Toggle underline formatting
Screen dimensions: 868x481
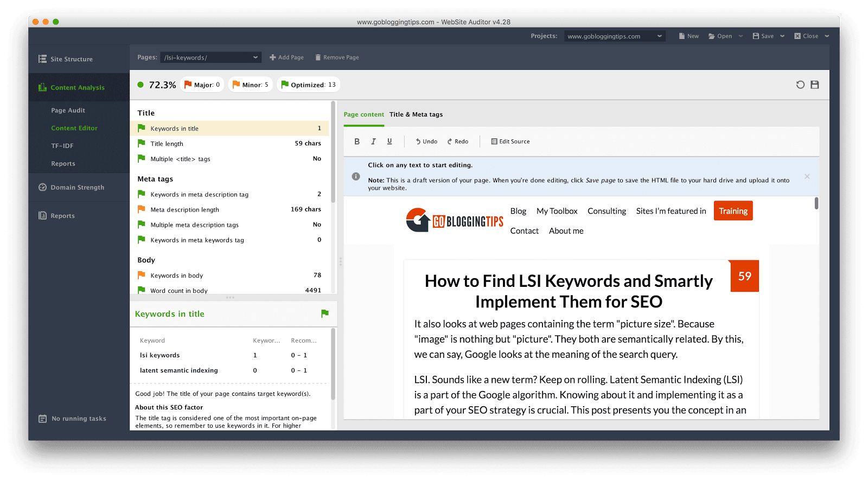coord(390,142)
